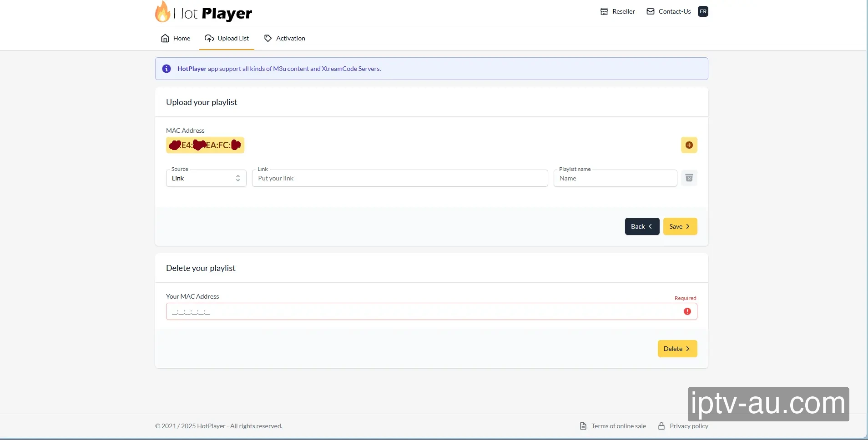
Task: Open the Source dropdown set to Link
Action: (206, 178)
